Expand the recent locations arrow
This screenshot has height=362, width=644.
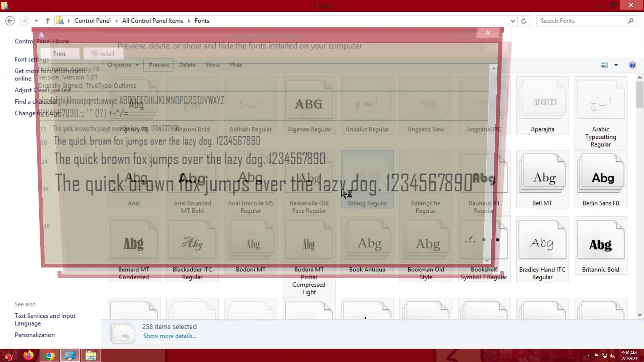click(x=36, y=21)
